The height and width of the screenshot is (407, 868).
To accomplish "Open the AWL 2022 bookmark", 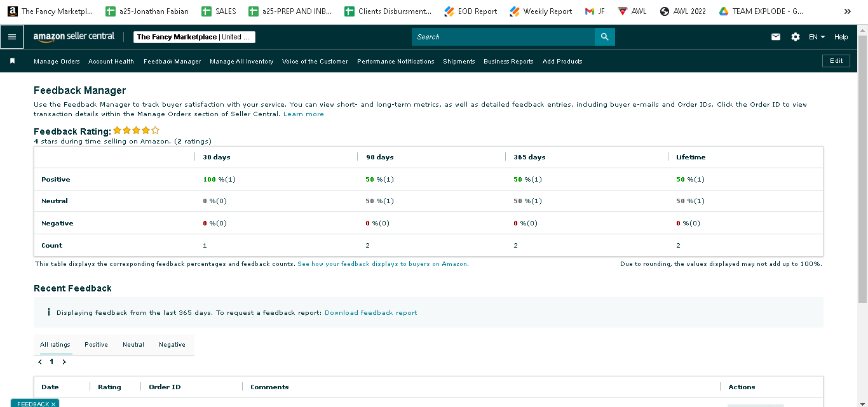I will point(683,11).
